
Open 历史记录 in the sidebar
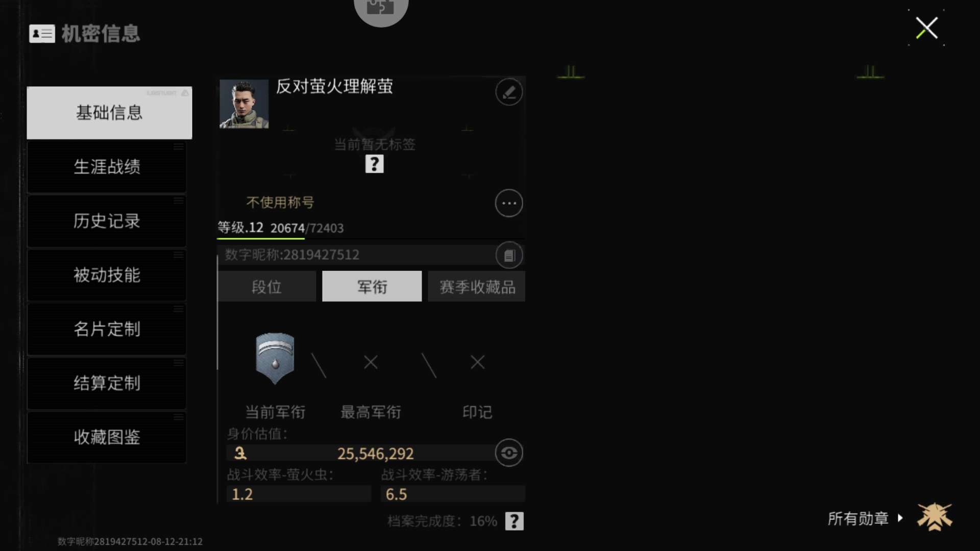click(107, 221)
